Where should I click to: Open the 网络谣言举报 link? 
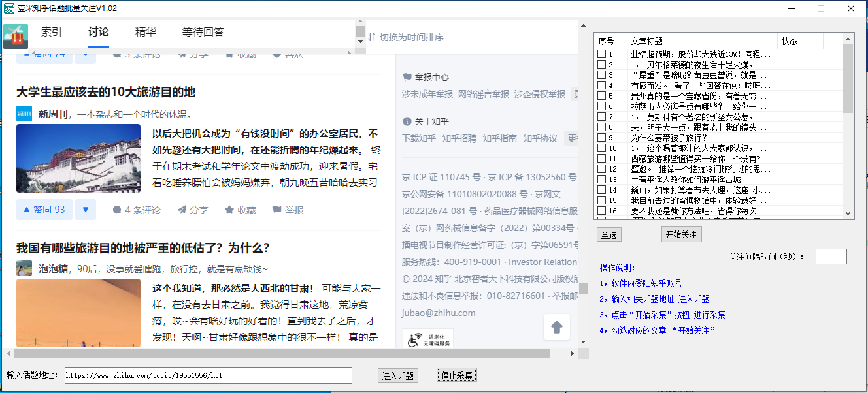pyautogui.click(x=484, y=94)
